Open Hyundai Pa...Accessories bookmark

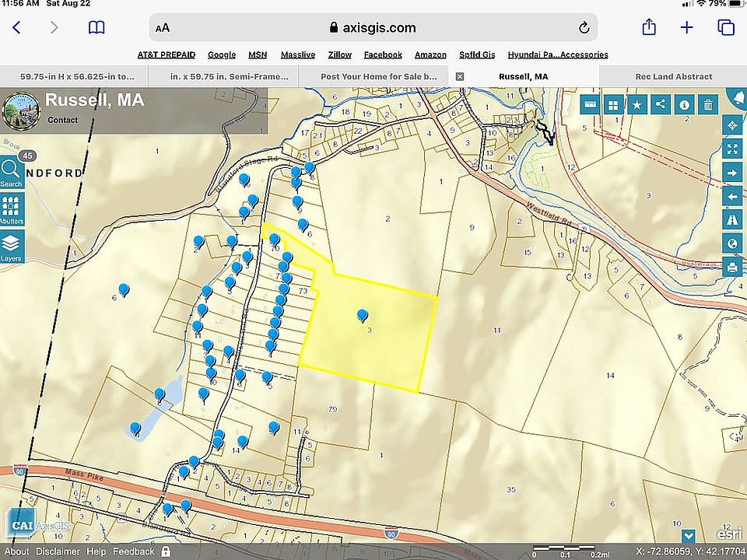(x=558, y=54)
